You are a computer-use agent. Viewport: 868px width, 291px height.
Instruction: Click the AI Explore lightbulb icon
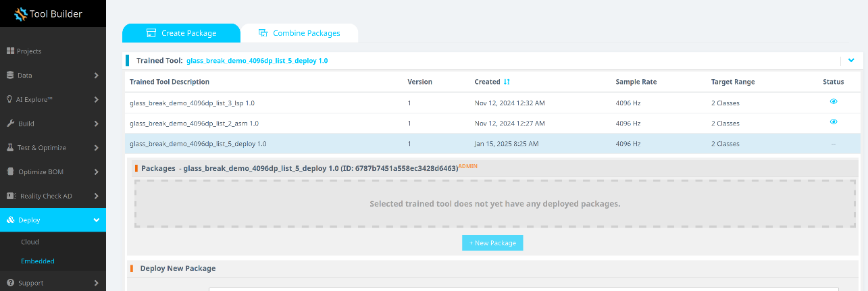tap(11, 99)
